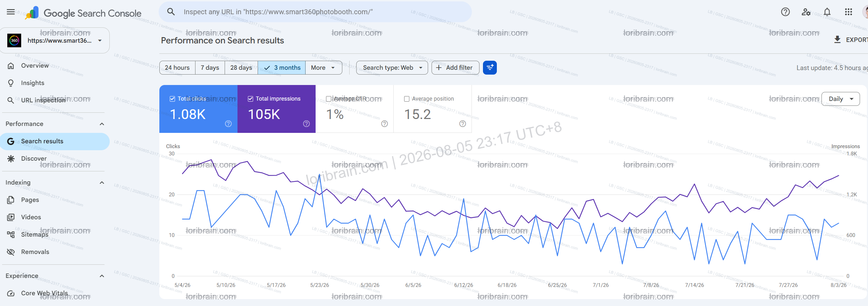This screenshot has height=306, width=868.
Task: Open the Help question-mark icon
Action: tap(785, 12)
